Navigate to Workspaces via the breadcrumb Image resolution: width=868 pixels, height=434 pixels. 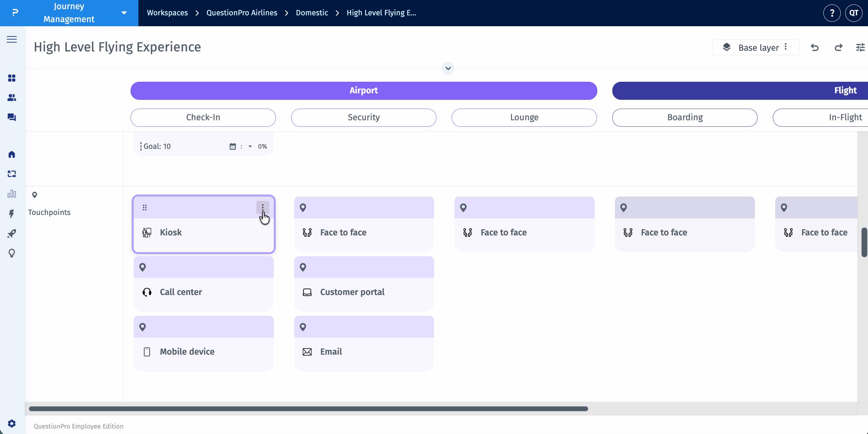coord(167,13)
